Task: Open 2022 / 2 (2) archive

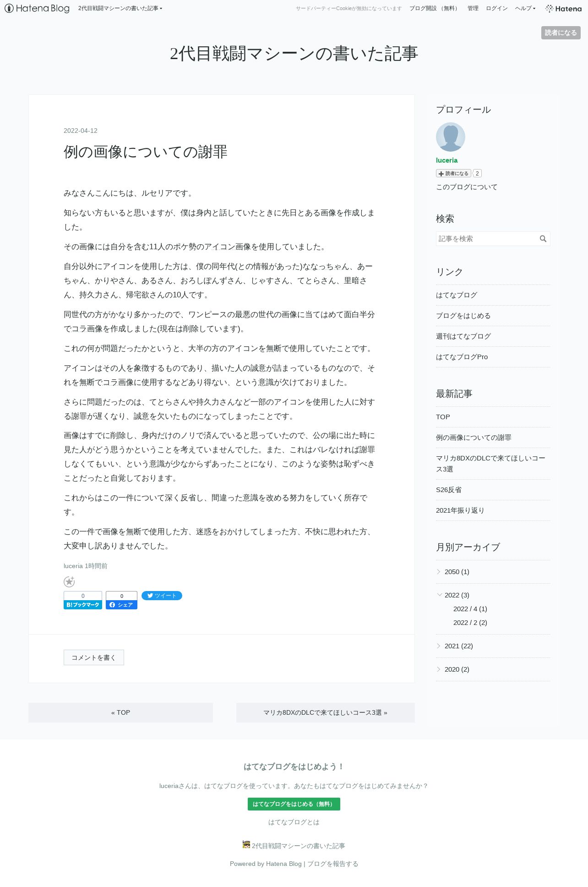Action: pos(470,623)
